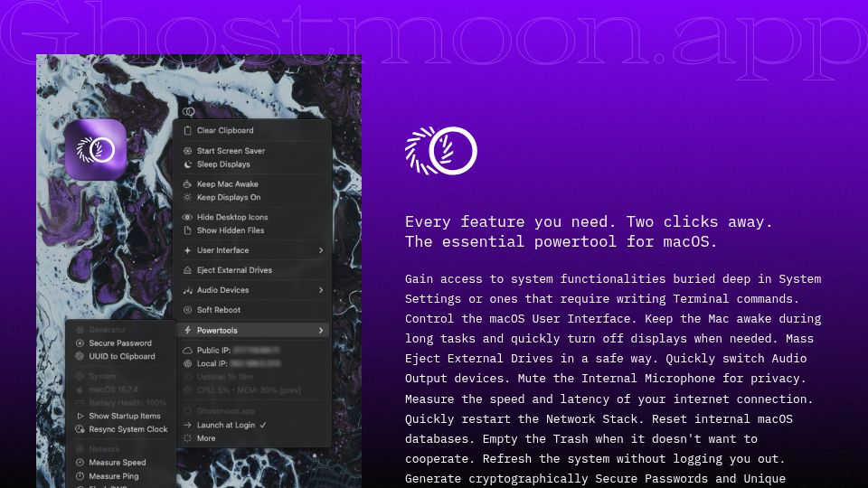
Task: Click the Secure Password icon in submenu
Action: [x=80, y=343]
